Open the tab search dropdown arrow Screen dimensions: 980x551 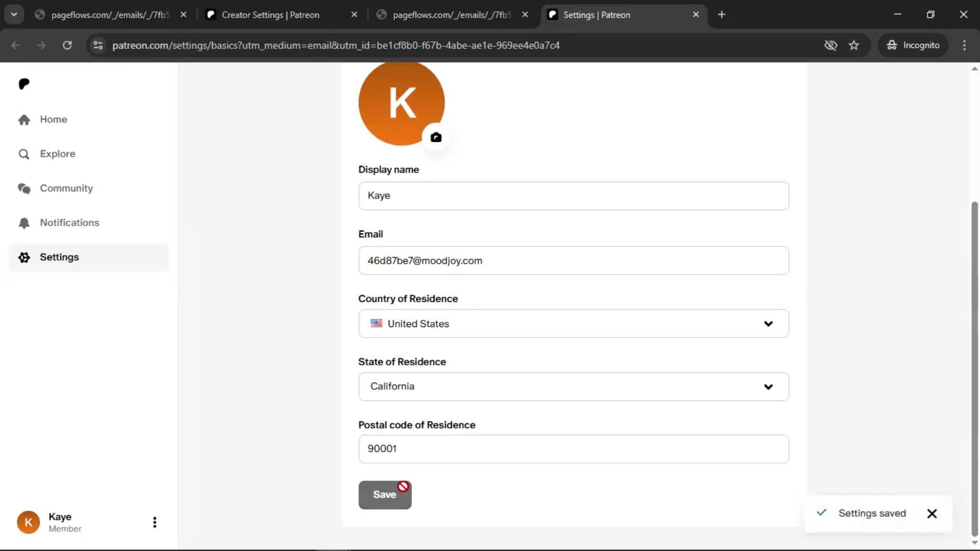(14, 15)
